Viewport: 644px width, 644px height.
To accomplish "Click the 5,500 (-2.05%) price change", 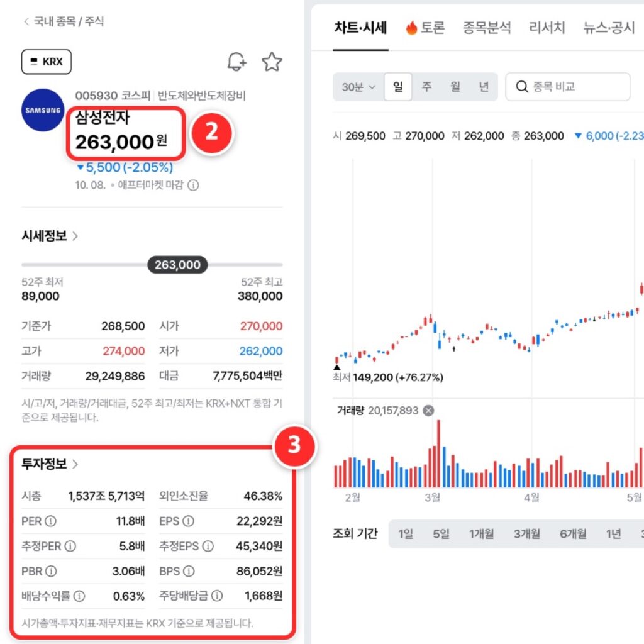I will 125,167.
